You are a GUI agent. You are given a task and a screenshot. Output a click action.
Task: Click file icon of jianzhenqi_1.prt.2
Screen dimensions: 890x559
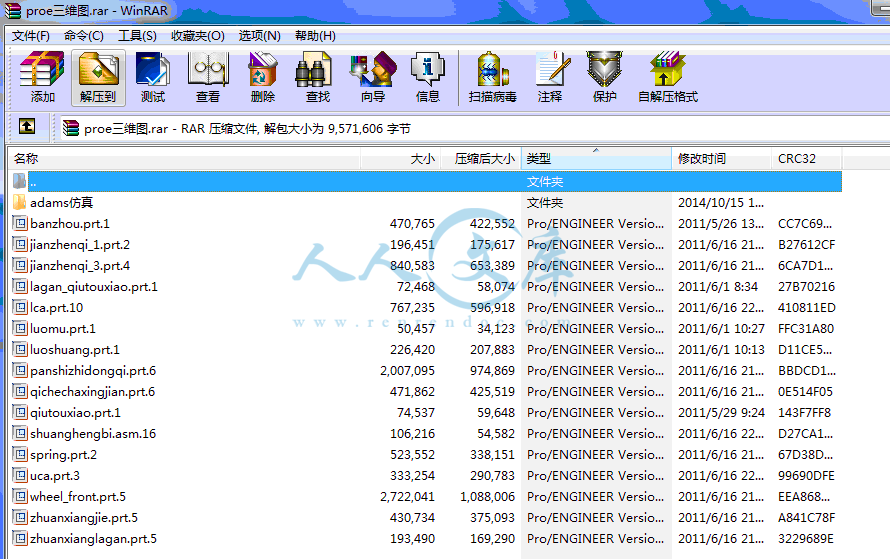(20, 244)
